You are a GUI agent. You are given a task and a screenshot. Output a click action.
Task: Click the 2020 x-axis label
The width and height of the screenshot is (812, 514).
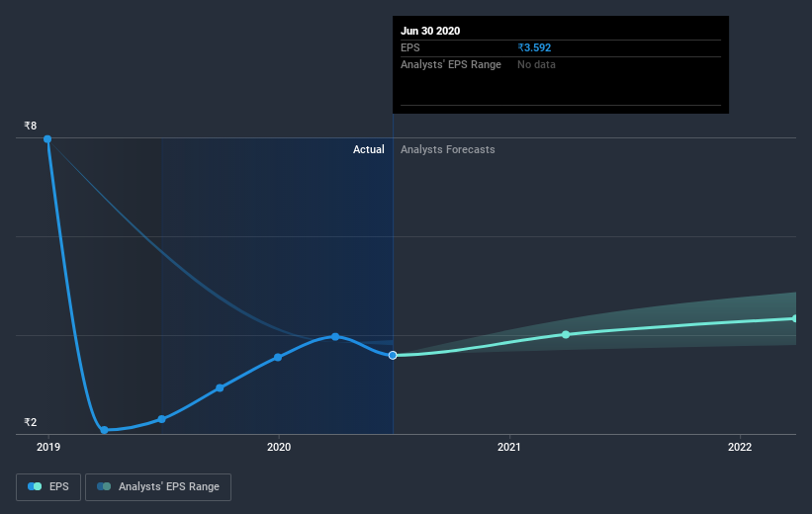279,447
